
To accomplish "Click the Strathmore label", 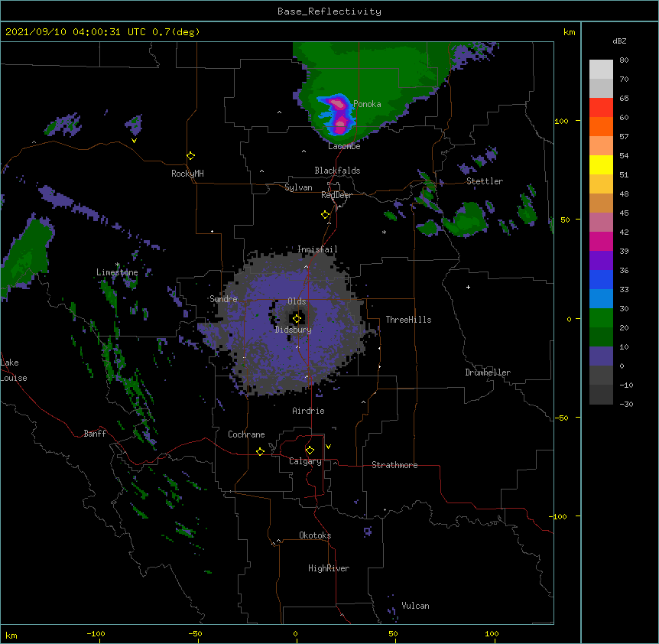I will pyautogui.click(x=394, y=465).
